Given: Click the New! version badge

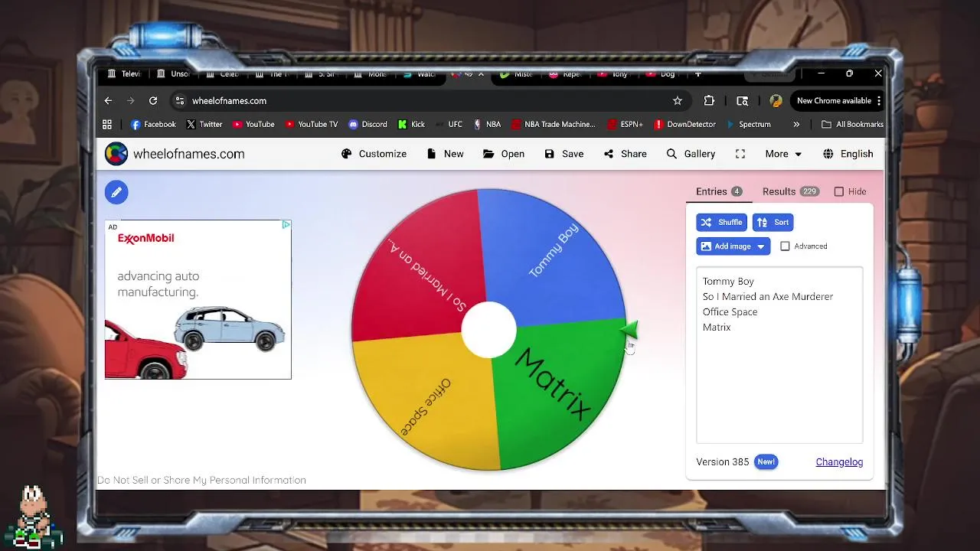Looking at the screenshot, I should click(766, 462).
